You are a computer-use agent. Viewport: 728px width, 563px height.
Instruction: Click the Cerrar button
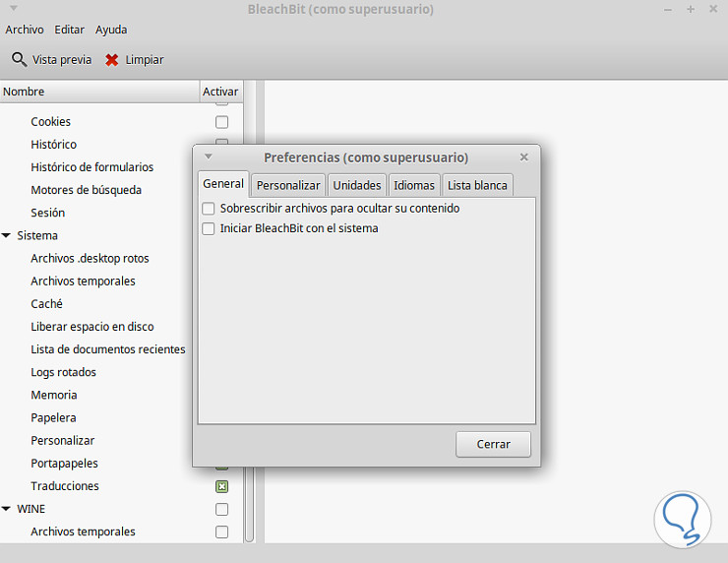pyautogui.click(x=493, y=445)
